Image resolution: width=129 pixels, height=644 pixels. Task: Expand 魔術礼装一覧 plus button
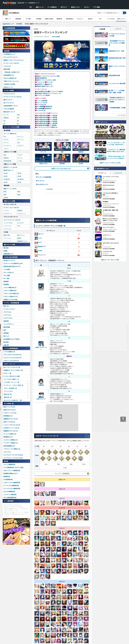point(28,397)
